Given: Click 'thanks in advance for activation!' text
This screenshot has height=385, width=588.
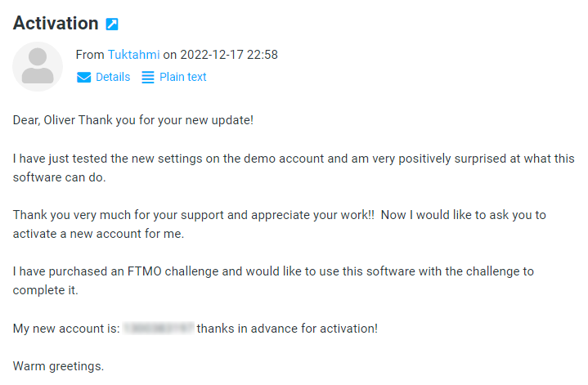Looking at the screenshot, I should click(287, 329).
